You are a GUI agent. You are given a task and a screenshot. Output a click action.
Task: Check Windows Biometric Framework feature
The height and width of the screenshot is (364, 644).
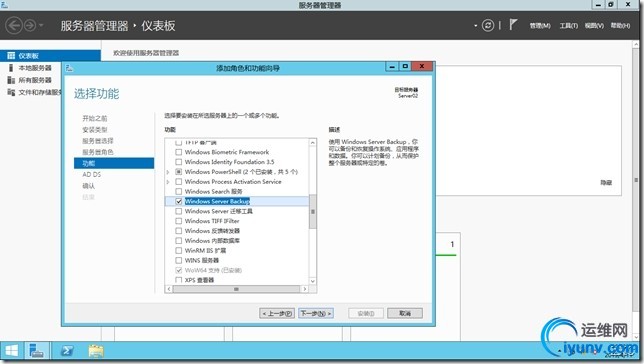click(x=178, y=152)
